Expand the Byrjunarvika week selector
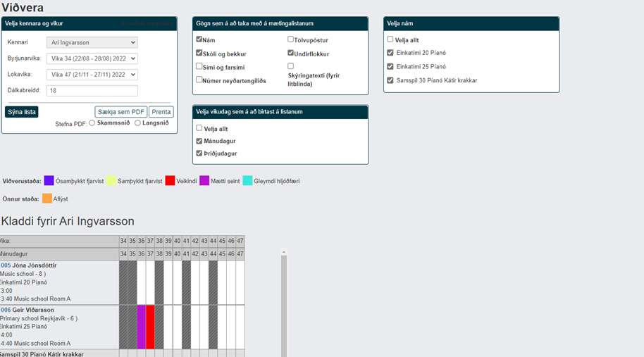The image size is (644, 357). tap(92, 58)
